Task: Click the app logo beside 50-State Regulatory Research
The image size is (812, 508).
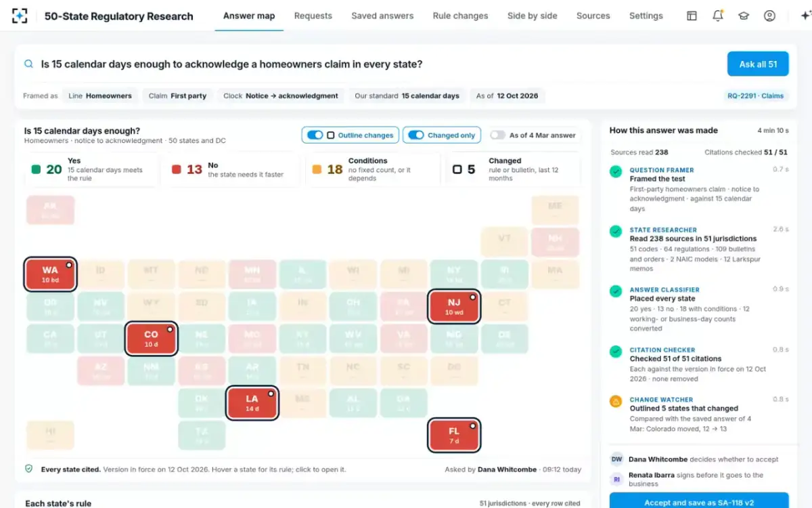Action: 20,16
